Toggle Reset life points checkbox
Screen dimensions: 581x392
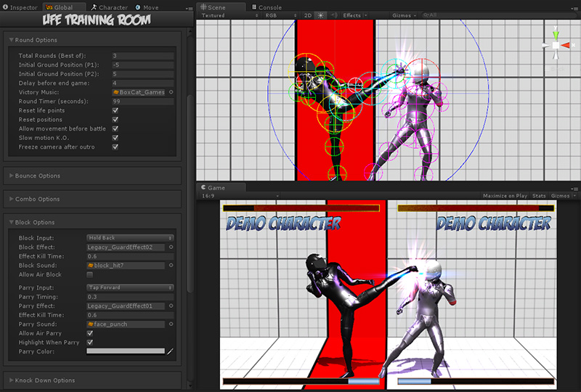[x=115, y=110]
